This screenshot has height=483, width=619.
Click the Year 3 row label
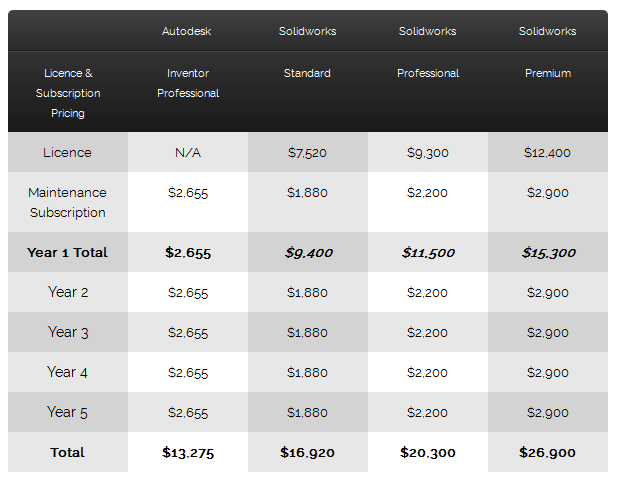[68, 332]
